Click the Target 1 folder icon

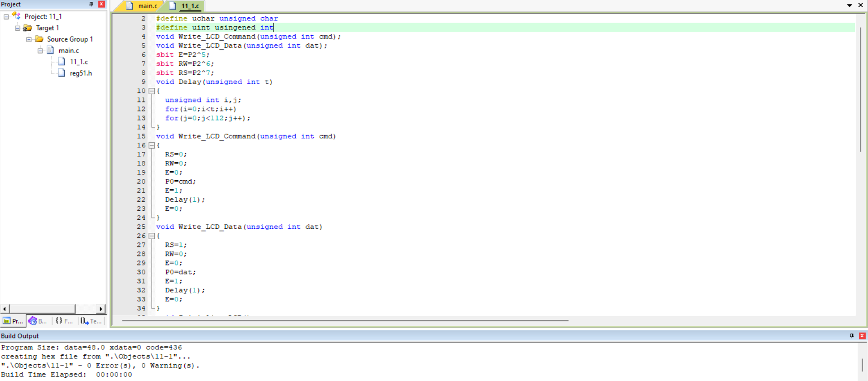(28, 28)
